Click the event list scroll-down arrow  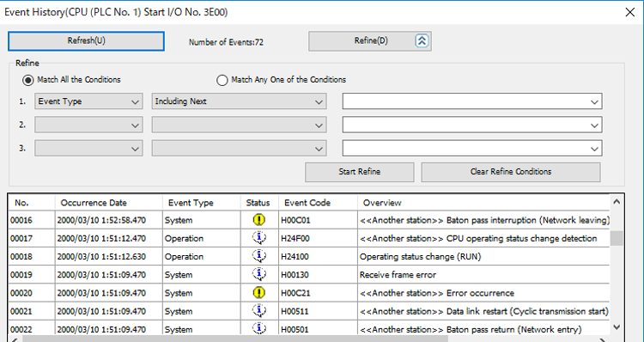click(x=616, y=327)
